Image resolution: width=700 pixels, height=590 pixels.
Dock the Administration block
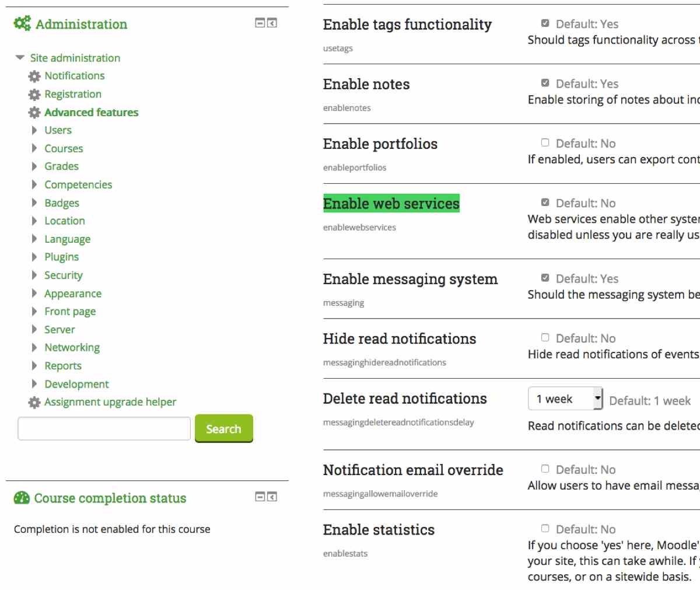click(272, 23)
